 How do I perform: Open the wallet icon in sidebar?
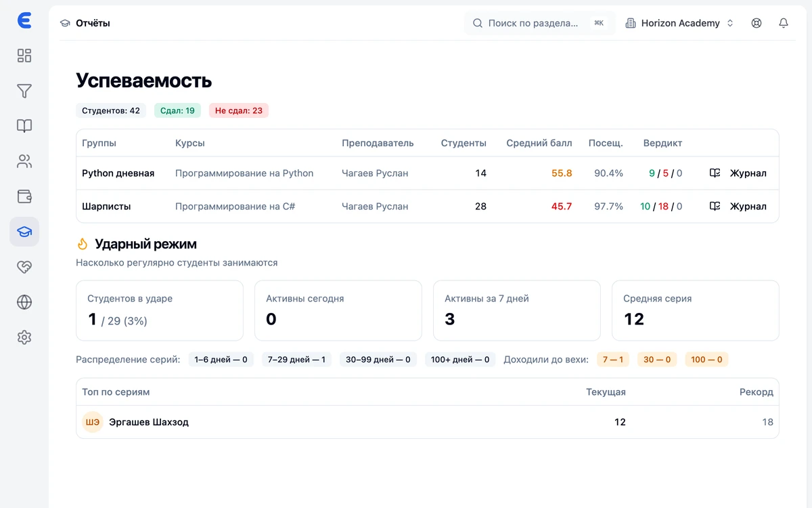(24, 196)
